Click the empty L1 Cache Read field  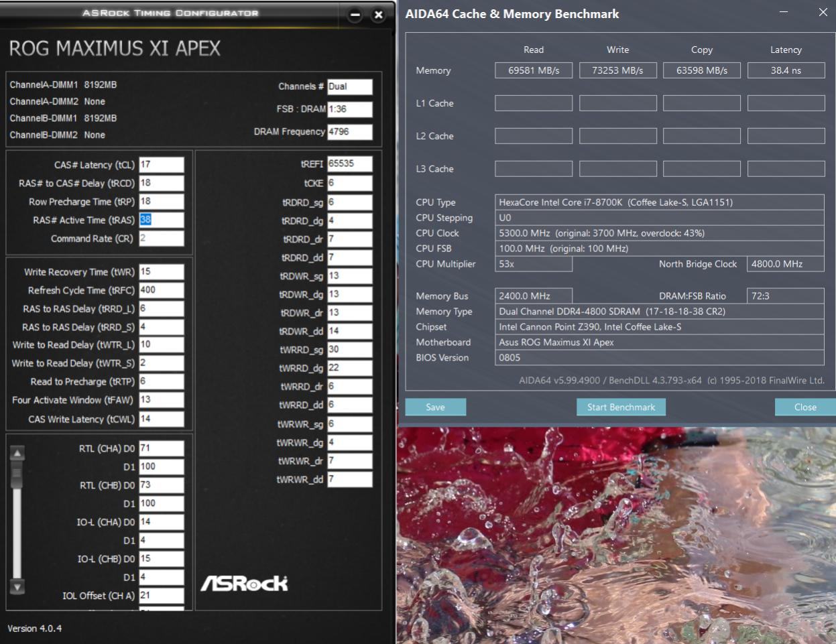click(534, 103)
